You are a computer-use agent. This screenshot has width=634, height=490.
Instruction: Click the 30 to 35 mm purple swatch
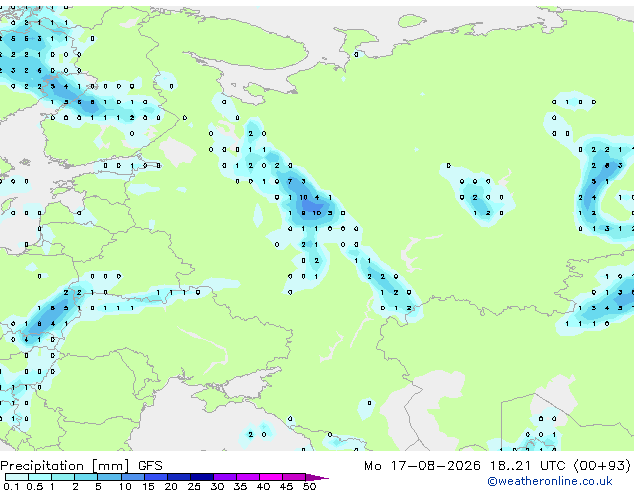tap(225, 477)
